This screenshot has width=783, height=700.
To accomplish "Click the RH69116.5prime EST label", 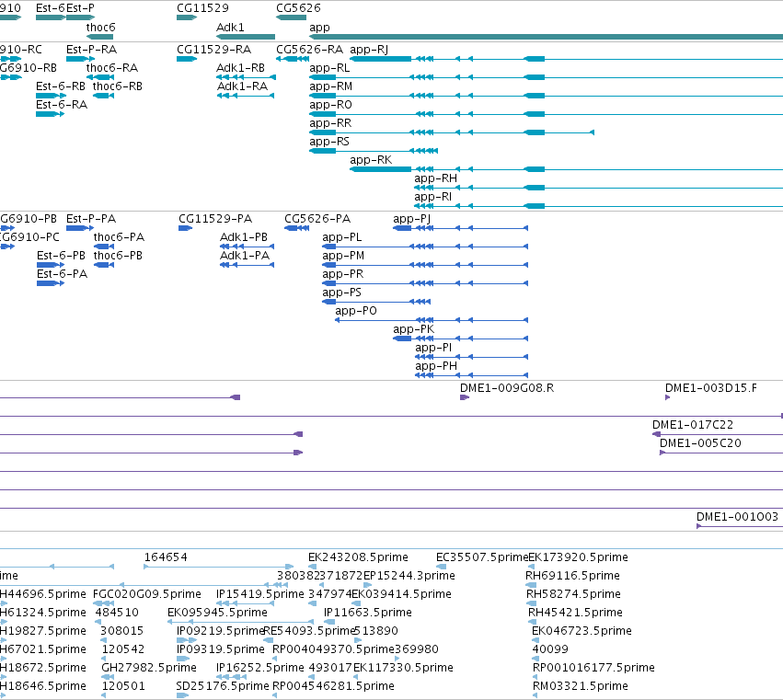I will tap(572, 576).
